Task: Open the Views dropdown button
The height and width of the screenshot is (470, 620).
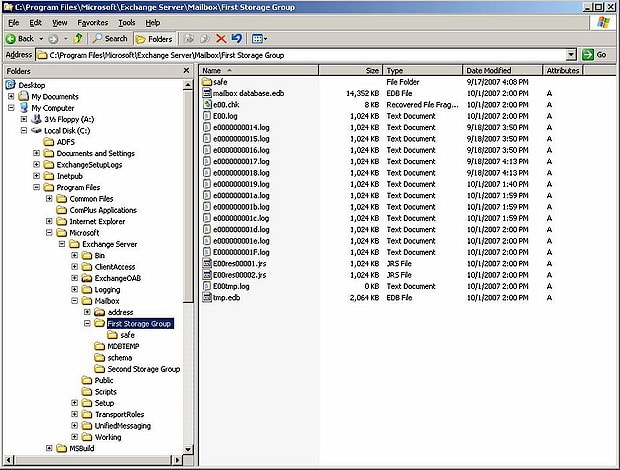Action: tap(259, 39)
